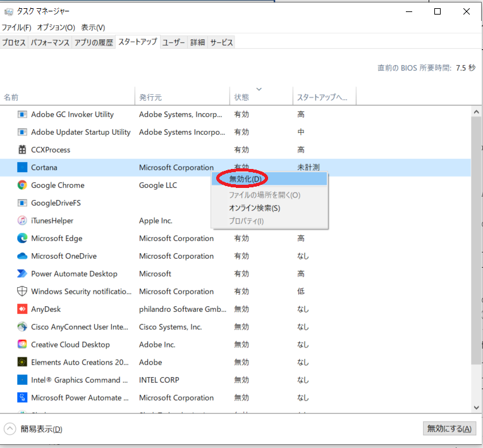The width and height of the screenshot is (483, 448).
Task: Click publisher Cisco Systems, Inc.
Action: (170, 327)
